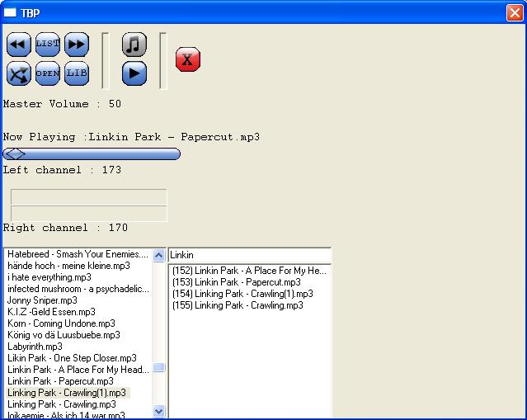Image resolution: width=527 pixels, height=420 pixels.
Task: Select Korn - Coming Undone.mp3 in playlist
Action: [x=61, y=323]
